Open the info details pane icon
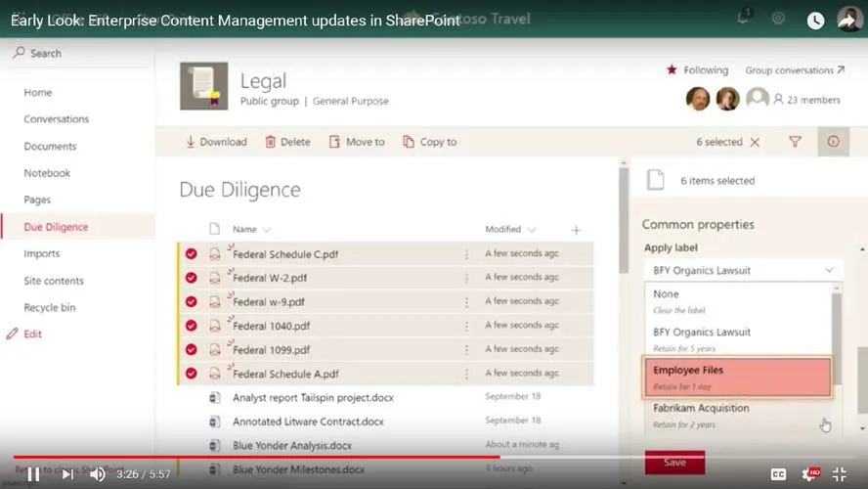 [833, 142]
